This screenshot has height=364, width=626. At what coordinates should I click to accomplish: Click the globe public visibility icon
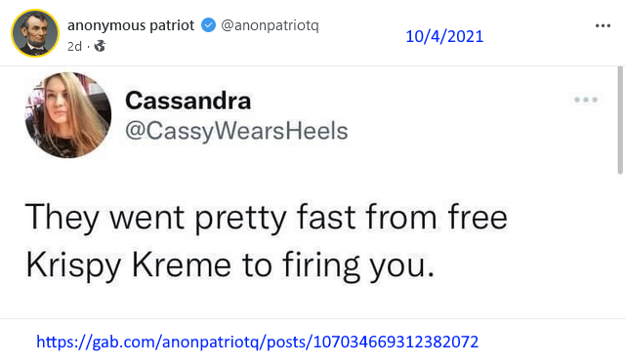pos(100,46)
